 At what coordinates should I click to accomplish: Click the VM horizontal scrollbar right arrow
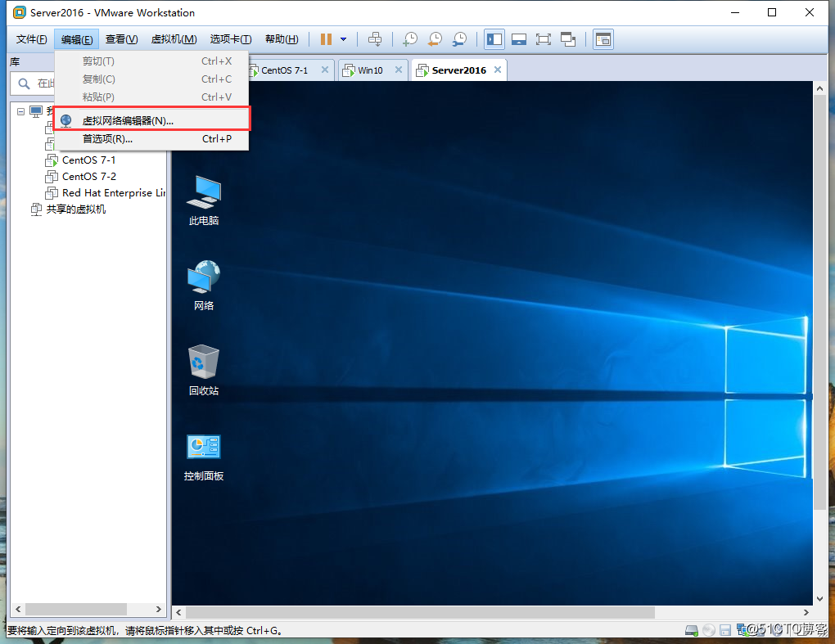806,613
